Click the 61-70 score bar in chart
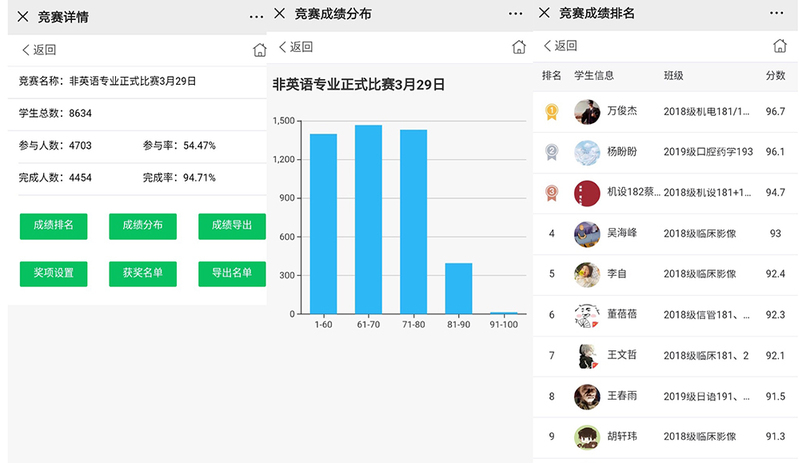 368,219
